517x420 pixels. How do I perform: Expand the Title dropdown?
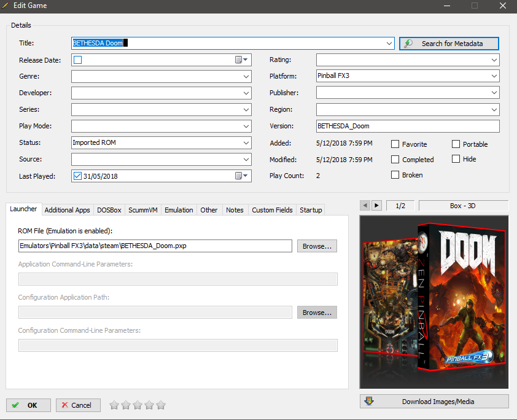tap(389, 43)
